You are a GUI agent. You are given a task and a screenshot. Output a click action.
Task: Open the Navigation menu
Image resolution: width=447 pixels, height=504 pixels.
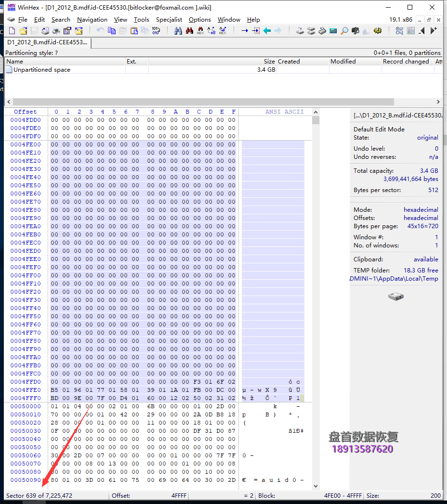[92, 20]
